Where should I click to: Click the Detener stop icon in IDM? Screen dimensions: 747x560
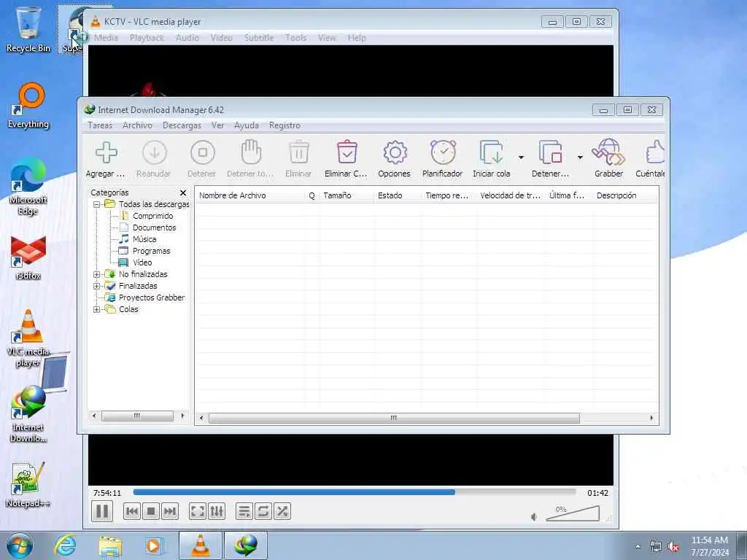click(203, 152)
